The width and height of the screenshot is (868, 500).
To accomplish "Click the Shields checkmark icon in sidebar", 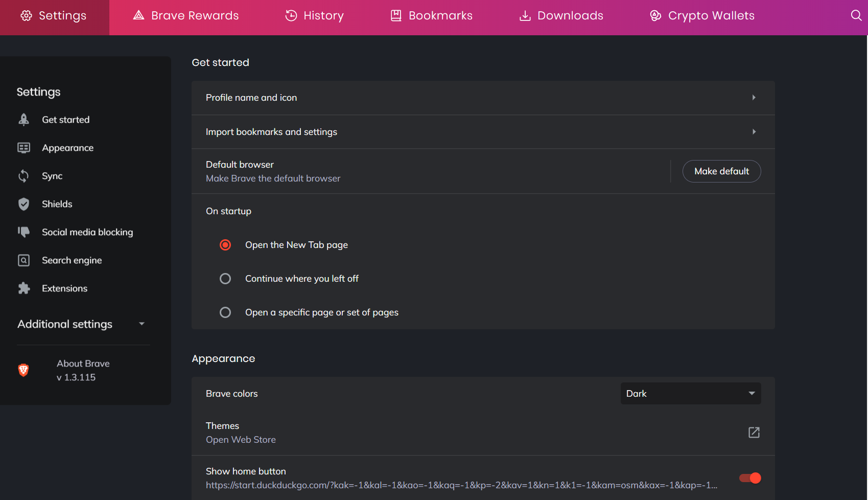I will point(24,204).
